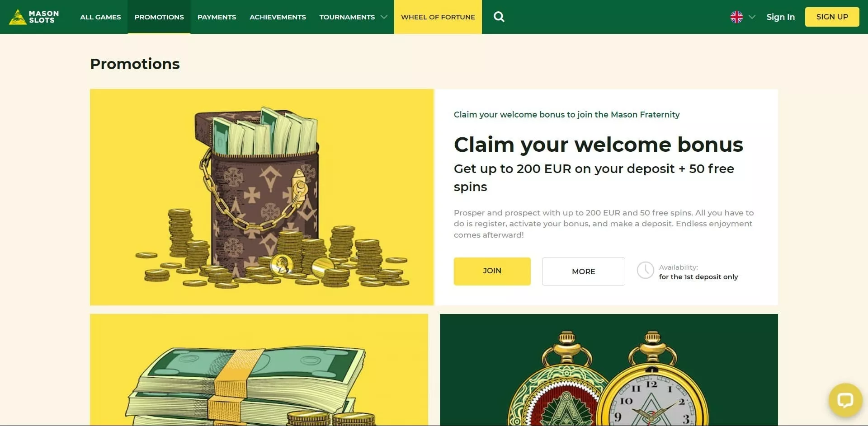Go to the Payments page

pyautogui.click(x=217, y=17)
